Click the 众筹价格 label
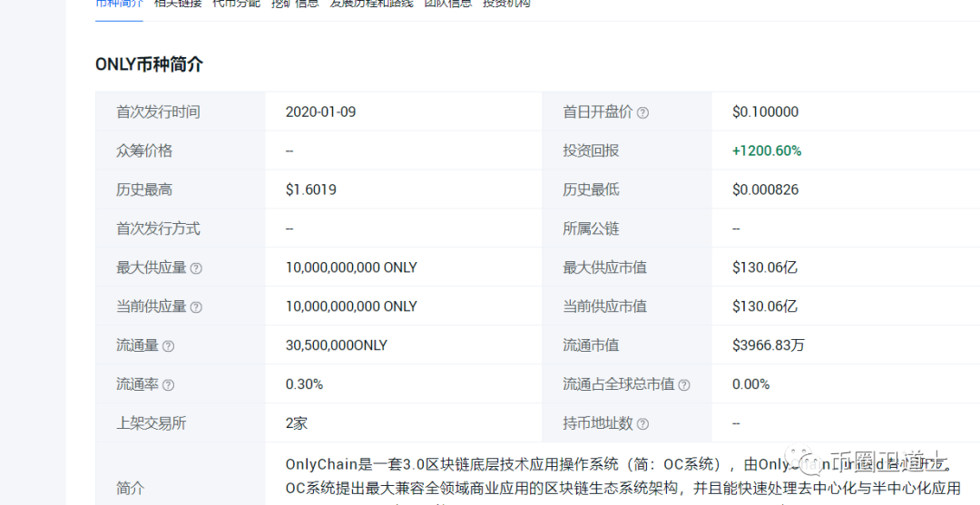 (144, 151)
